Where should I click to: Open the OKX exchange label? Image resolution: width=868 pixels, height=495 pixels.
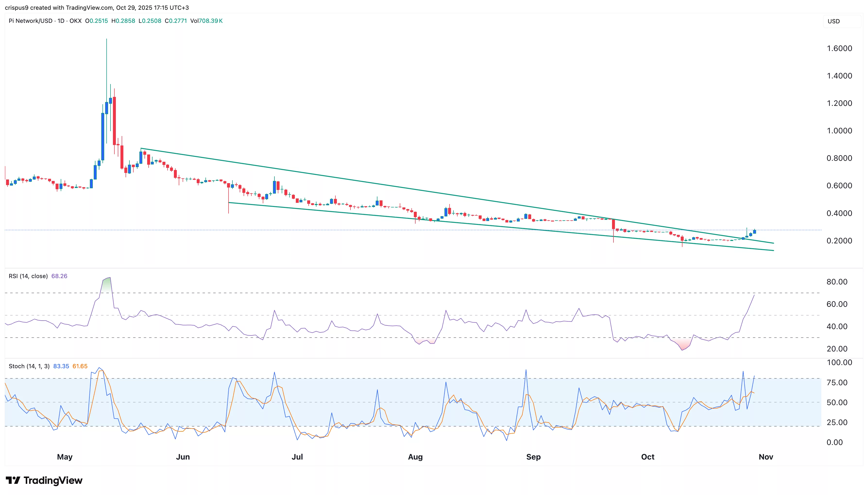pos(76,21)
